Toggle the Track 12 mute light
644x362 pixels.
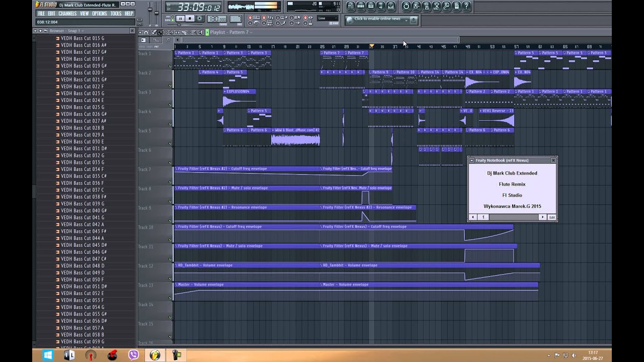[170, 279]
